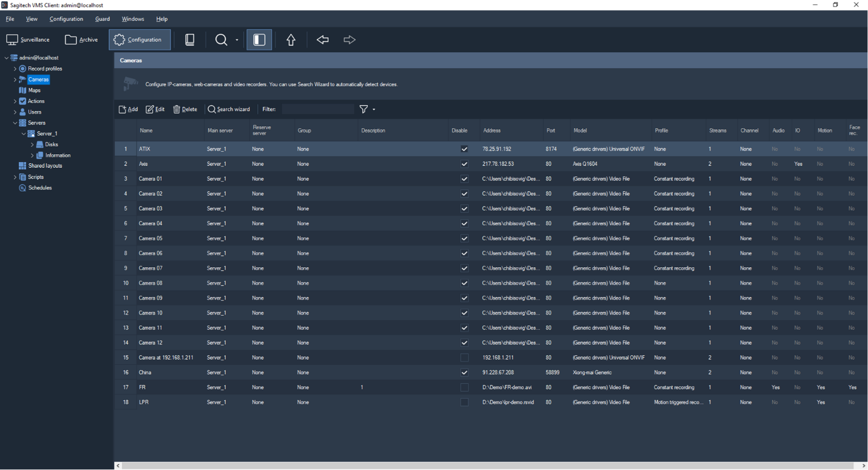Click the magnifier search icon in toolbar
The image size is (868, 470).
[221, 39]
